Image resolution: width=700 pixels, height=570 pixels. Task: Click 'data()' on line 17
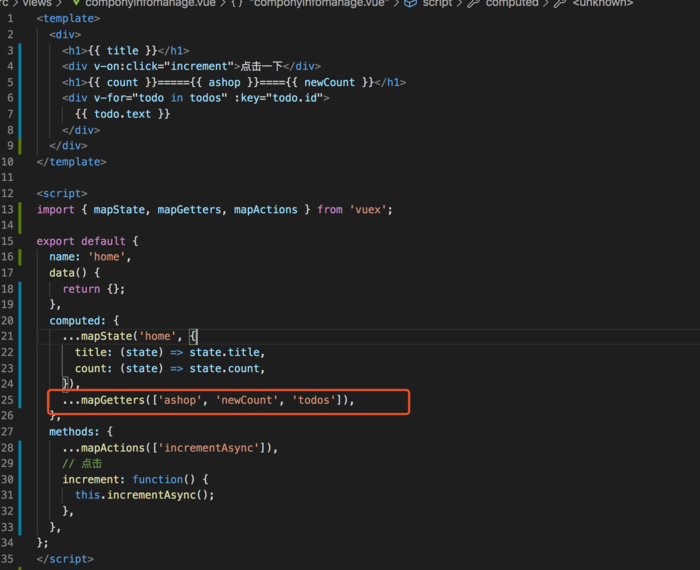tap(68, 273)
